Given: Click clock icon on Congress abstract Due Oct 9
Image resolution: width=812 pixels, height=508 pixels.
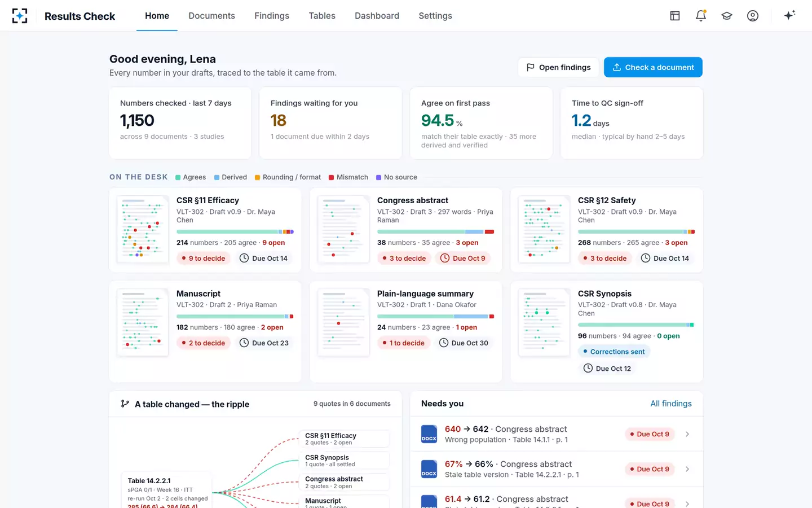Looking at the screenshot, I should click(445, 258).
